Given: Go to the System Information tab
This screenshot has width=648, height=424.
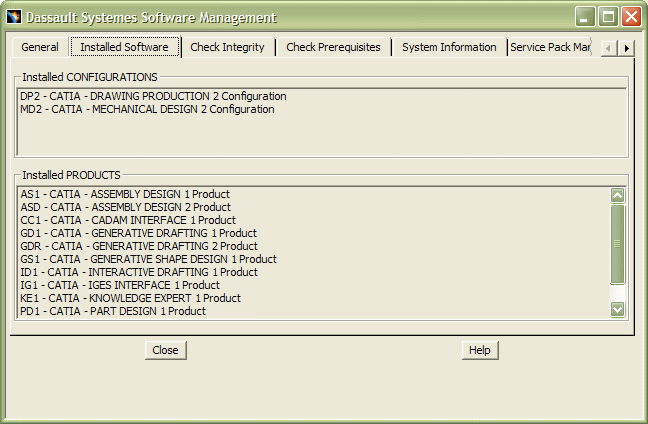Looking at the screenshot, I should pos(449,47).
